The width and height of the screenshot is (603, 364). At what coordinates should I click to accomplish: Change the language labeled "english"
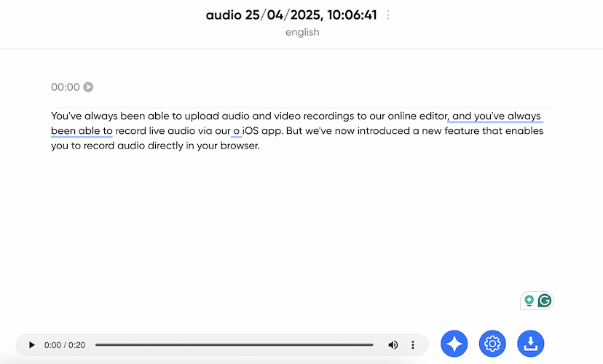(x=301, y=32)
